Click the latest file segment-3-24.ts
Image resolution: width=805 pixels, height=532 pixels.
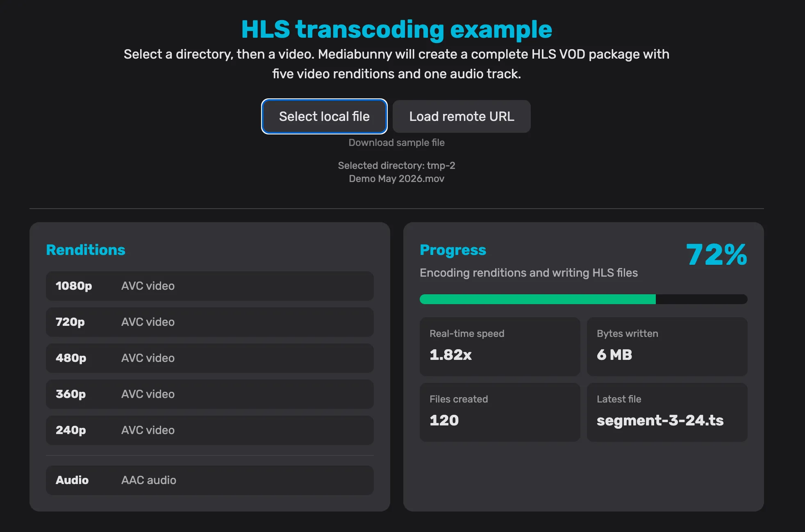coord(660,421)
